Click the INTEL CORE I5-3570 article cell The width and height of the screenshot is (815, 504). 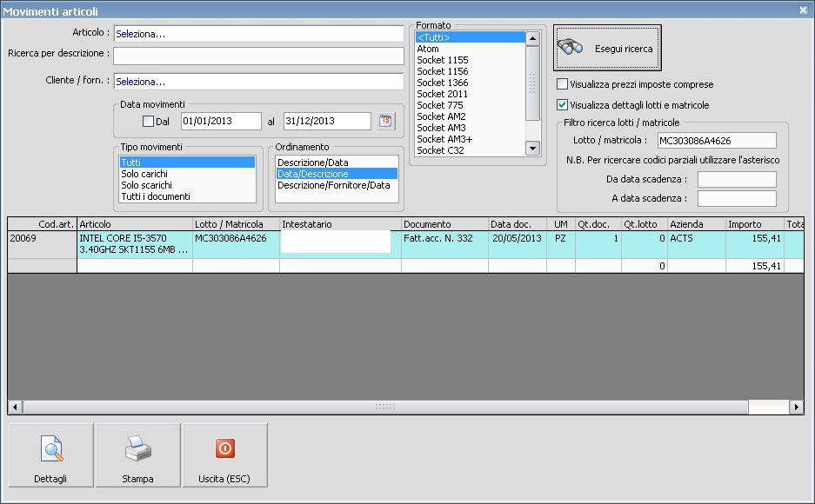point(135,244)
